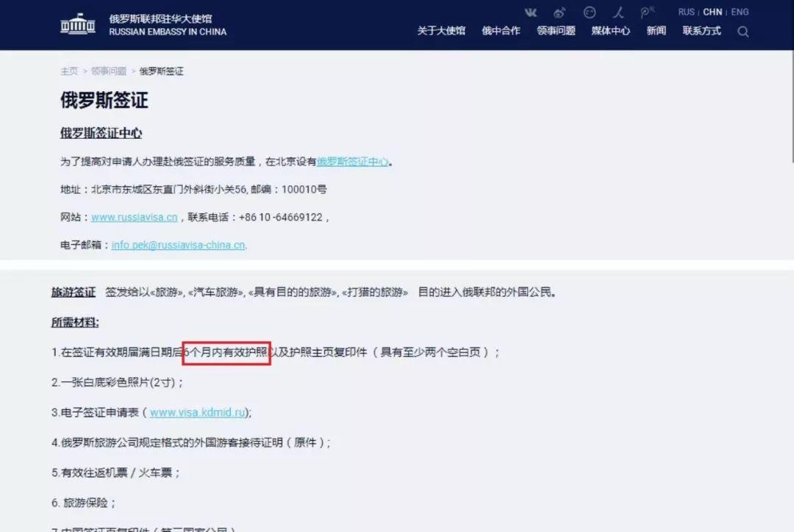Switch language to ENG
Viewport: 794px width, 532px height.
click(740, 12)
